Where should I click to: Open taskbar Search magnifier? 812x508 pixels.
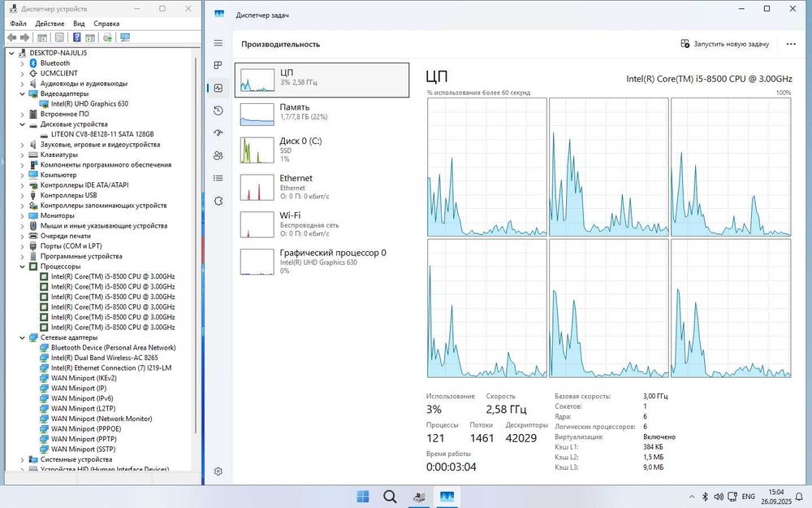[x=390, y=497]
